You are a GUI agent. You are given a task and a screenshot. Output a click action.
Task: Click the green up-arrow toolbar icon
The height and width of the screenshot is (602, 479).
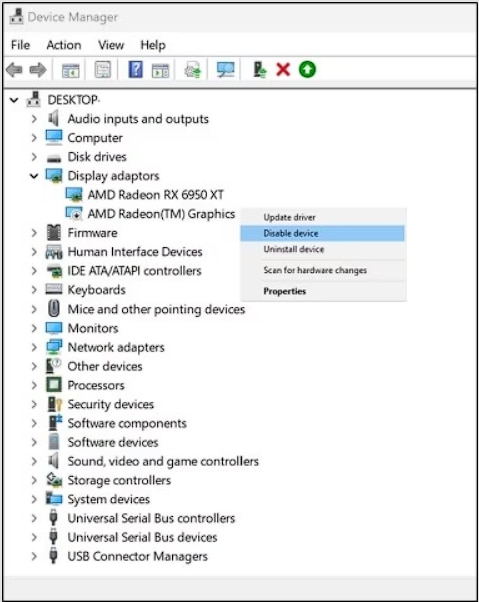pyautogui.click(x=307, y=70)
